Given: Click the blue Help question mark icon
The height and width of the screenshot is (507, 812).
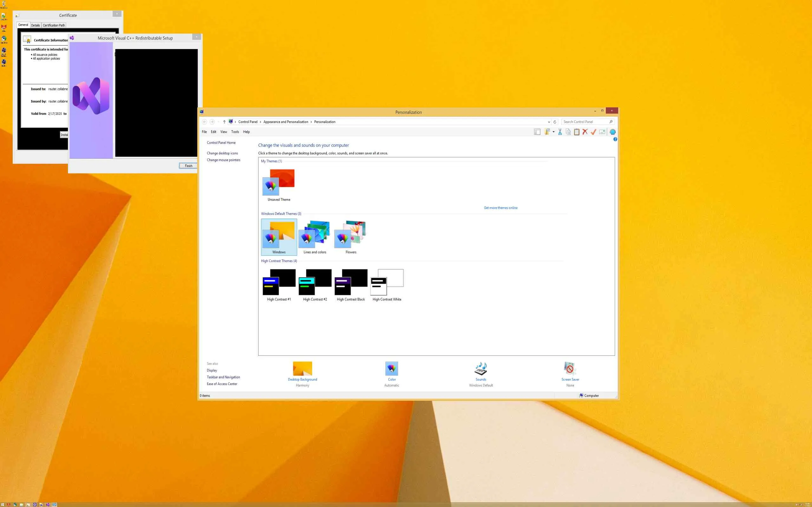Looking at the screenshot, I should tap(615, 139).
